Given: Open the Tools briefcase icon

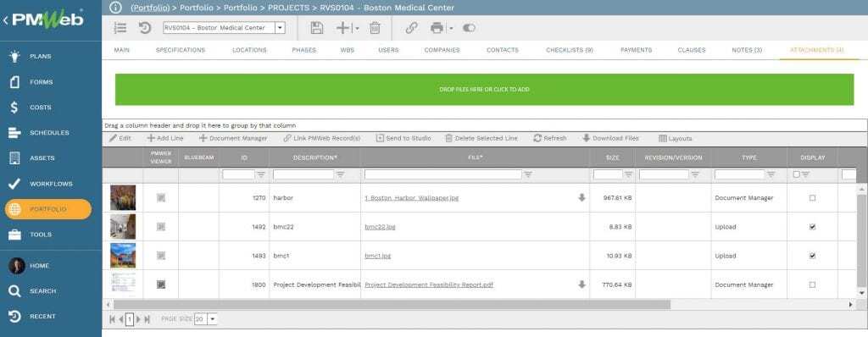Looking at the screenshot, I should [15, 235].
